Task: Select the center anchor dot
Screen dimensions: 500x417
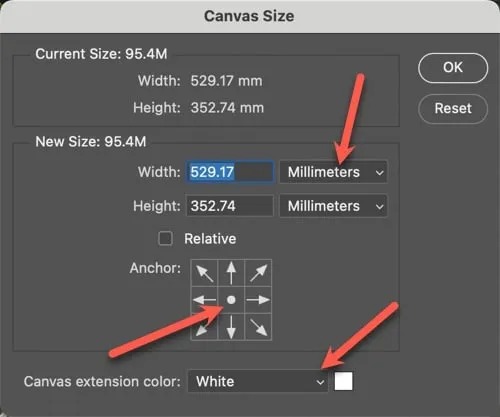Action: tap(231, 300)
